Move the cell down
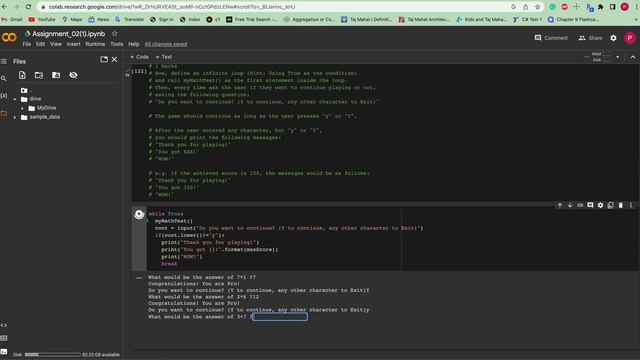The height and width of the screenshot is (360, 640). click(x=570, y=205)
